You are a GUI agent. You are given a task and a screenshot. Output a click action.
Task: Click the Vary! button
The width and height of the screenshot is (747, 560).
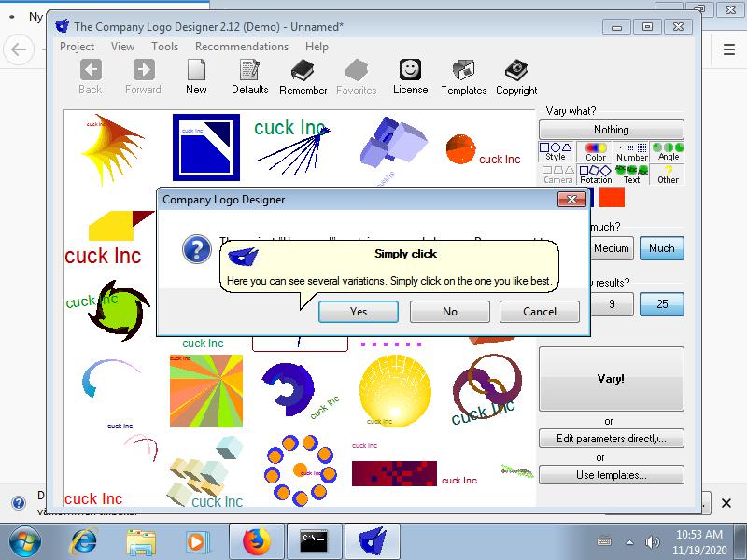[612, 379]
